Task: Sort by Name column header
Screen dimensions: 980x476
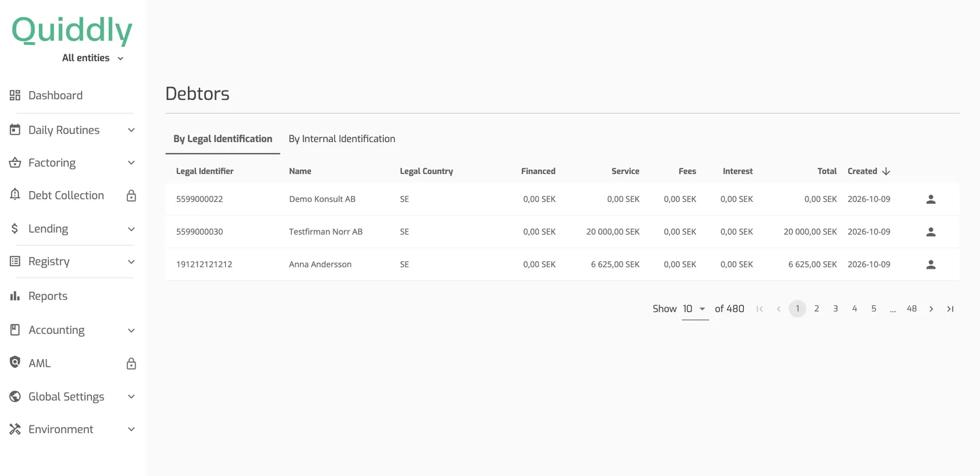Action: [x=300, y=171]
